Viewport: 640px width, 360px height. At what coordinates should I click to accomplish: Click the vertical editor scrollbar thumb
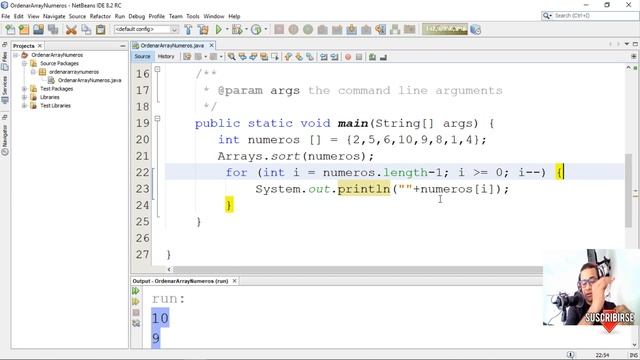(628, 190)
